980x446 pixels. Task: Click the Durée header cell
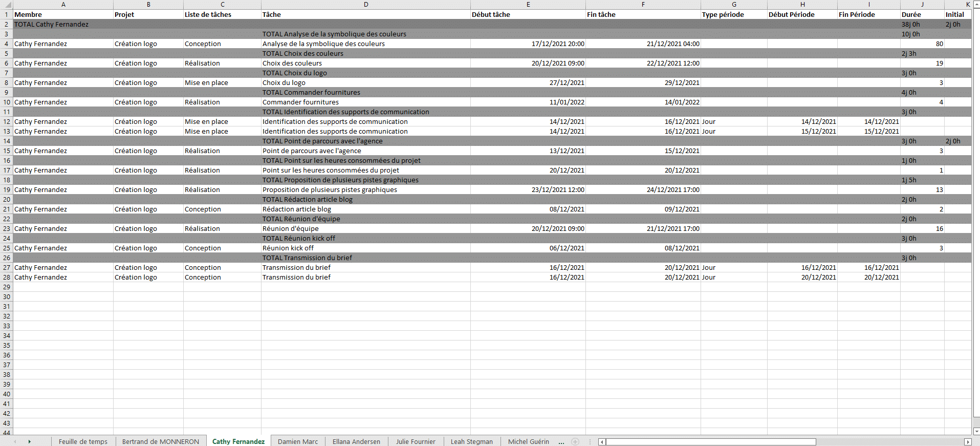pyautogui.click(x=922, y=14)
